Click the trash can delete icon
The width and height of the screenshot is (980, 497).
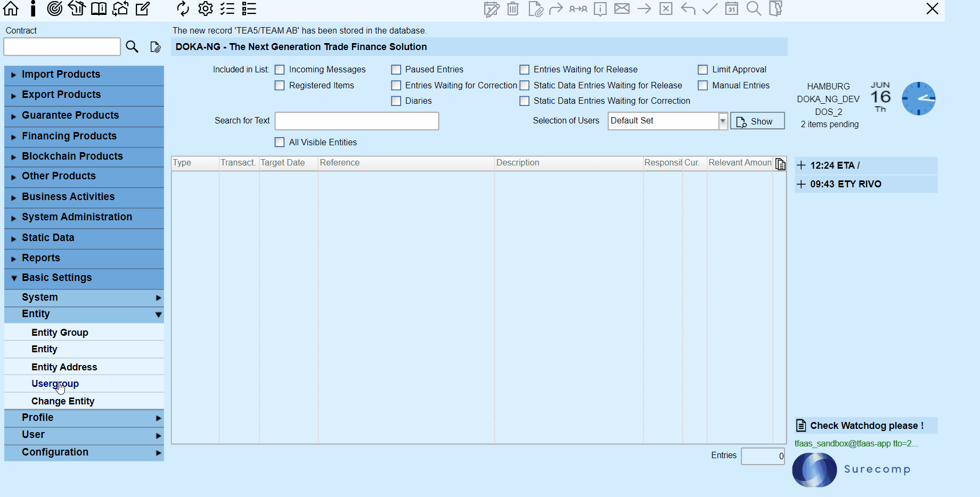click(x=513, y=9)
